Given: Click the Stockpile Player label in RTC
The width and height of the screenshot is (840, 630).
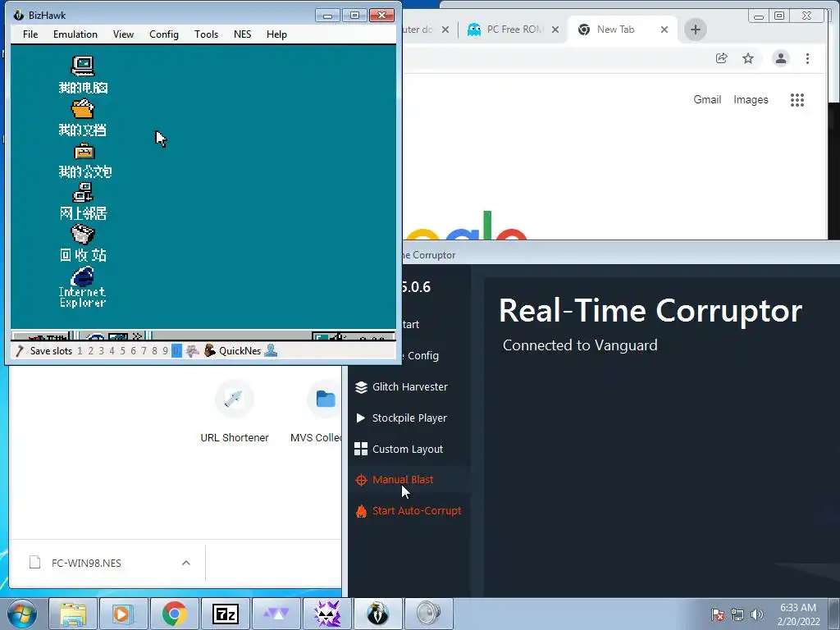Looking at the screenshot, I should coord(409,418).
